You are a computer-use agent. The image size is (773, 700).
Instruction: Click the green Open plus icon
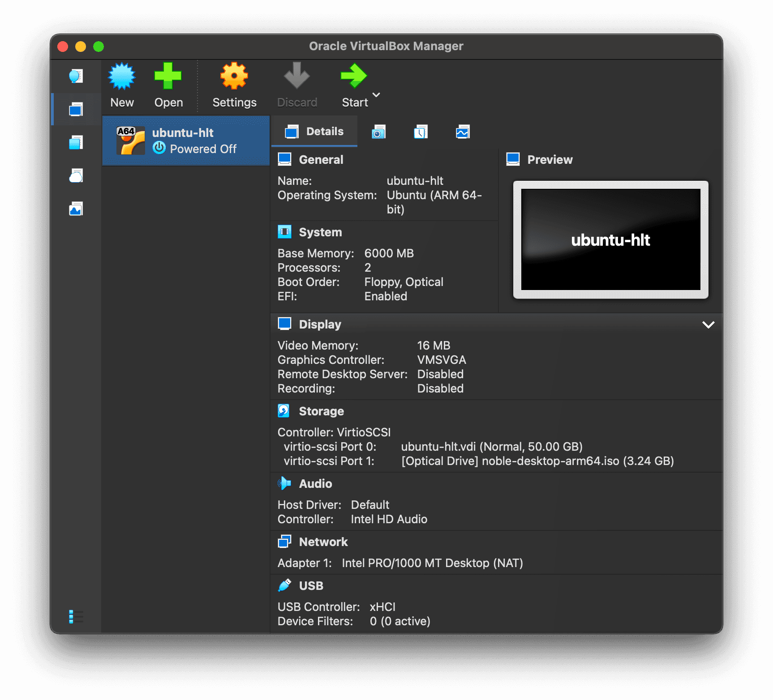coord(168,76)
